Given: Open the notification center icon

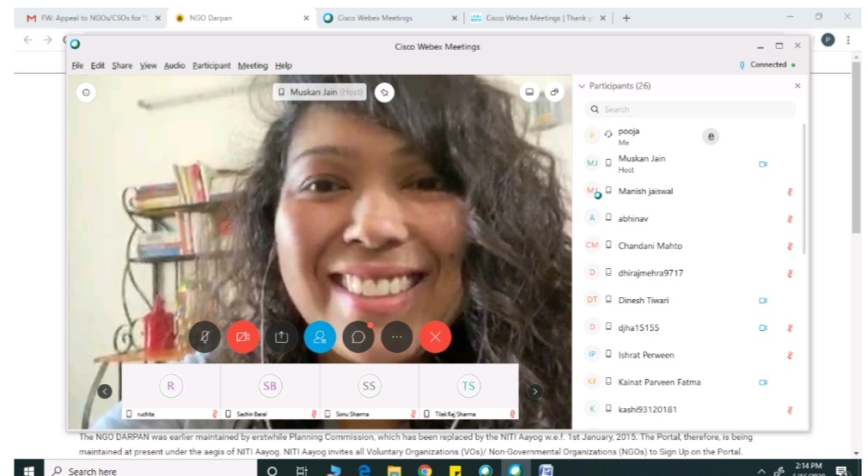Looking at the screenshot, I should click(842, 471).
